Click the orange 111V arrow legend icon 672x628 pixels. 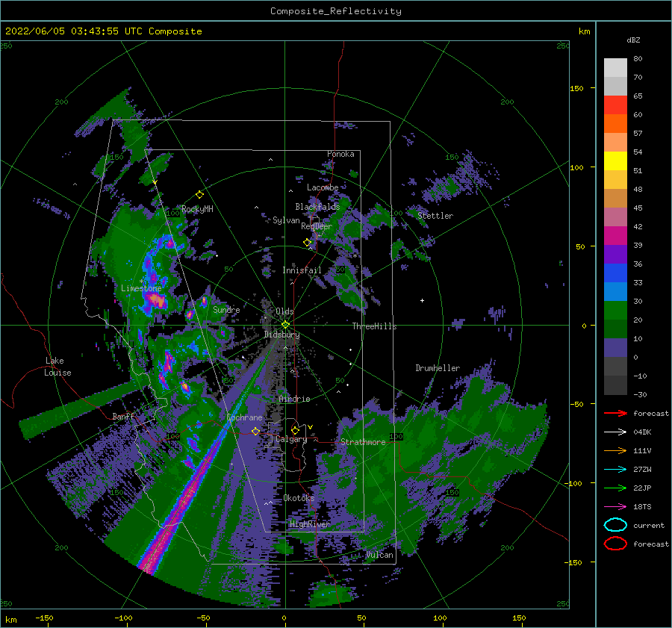(615, 450)
